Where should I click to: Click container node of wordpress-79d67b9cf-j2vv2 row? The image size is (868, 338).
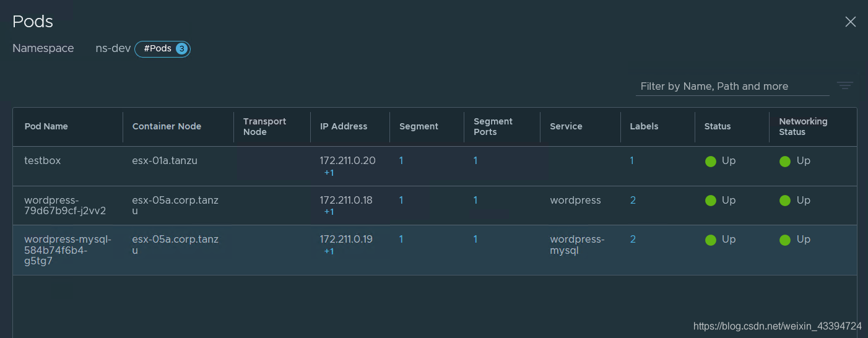(x=175, y=206)
